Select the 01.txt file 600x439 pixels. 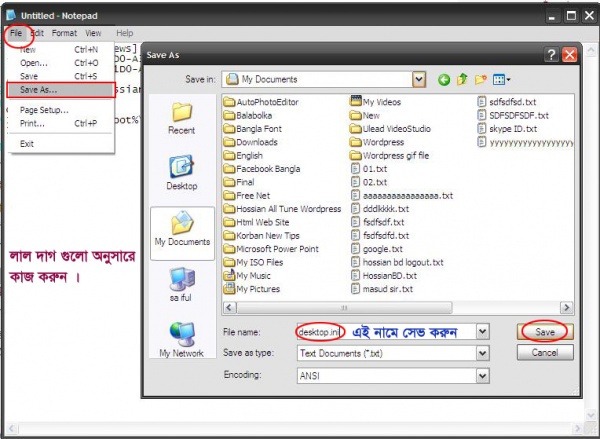tap(369, 169)
